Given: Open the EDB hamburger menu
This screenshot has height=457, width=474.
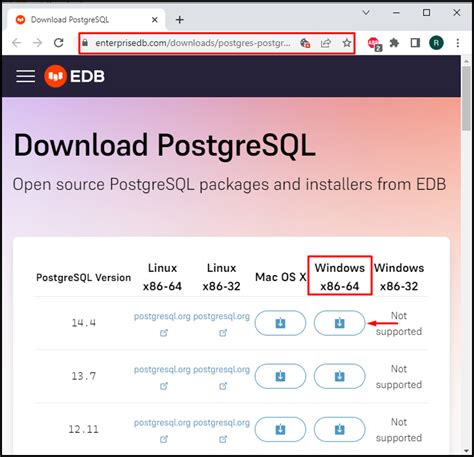Looking at the screenshot, I should click(25, 76).
